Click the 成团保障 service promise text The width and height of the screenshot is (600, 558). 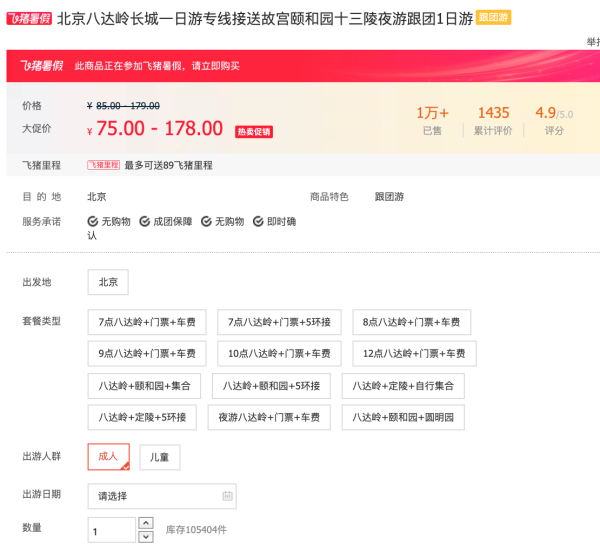point(173,221)
